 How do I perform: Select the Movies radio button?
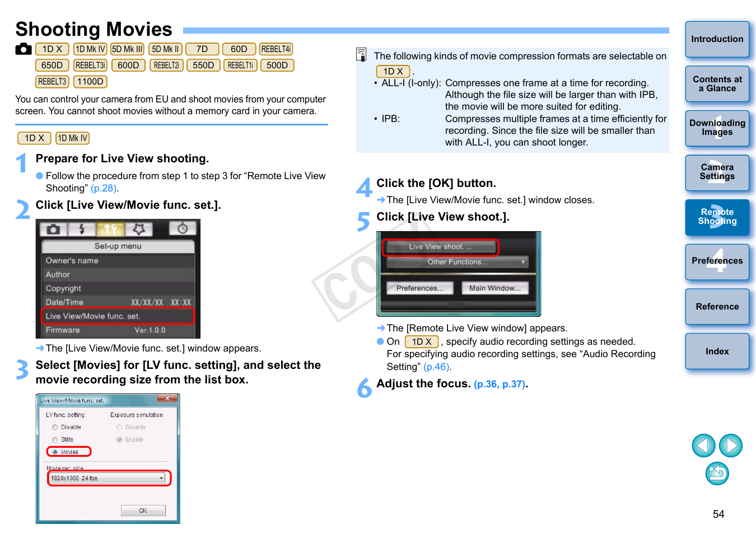(x=55, y=452)
